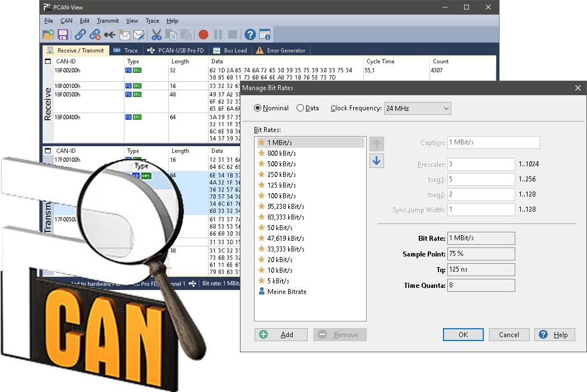The height and width of the screenshot is (392, 587).
Task: Open the Clock Frequency dropdown
Action: tap(418, 109)
